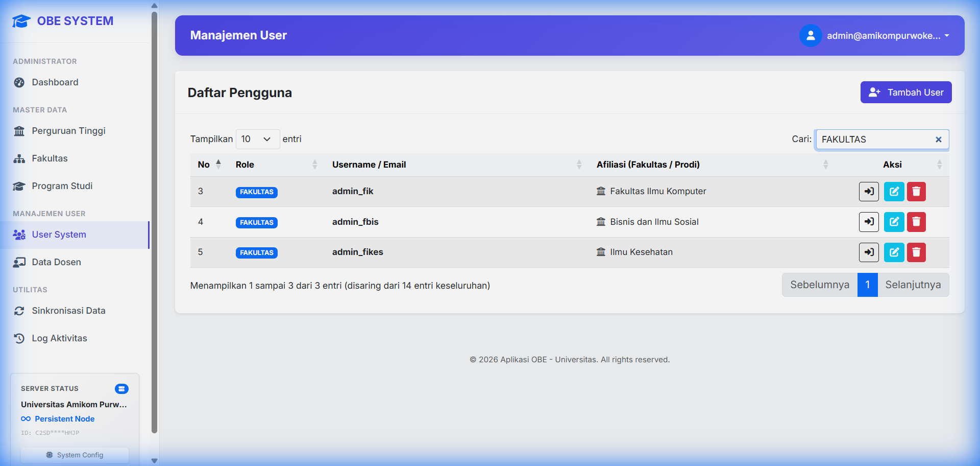Delete the admin_fbis user row
This screenshot has height=466, width=980.
pos(916,222)
